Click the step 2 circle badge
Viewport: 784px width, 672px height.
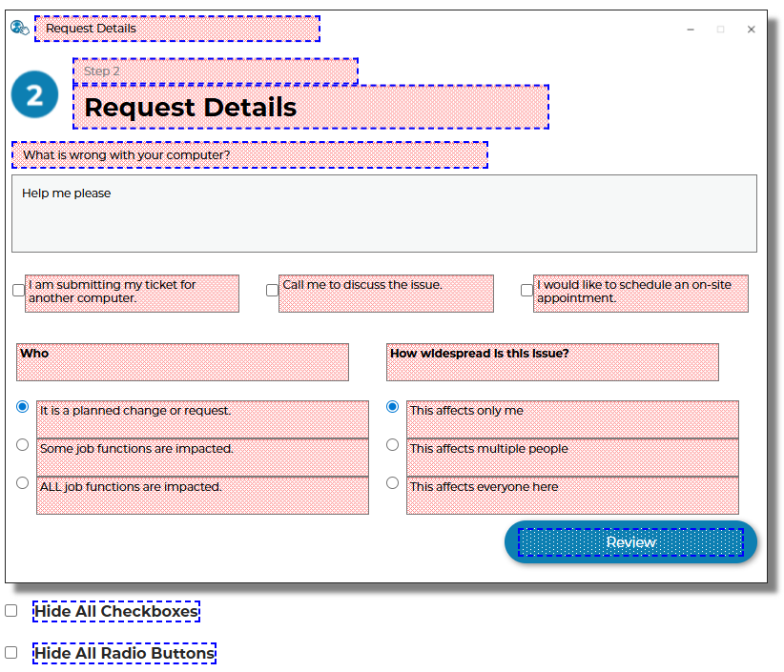point(35,95)
